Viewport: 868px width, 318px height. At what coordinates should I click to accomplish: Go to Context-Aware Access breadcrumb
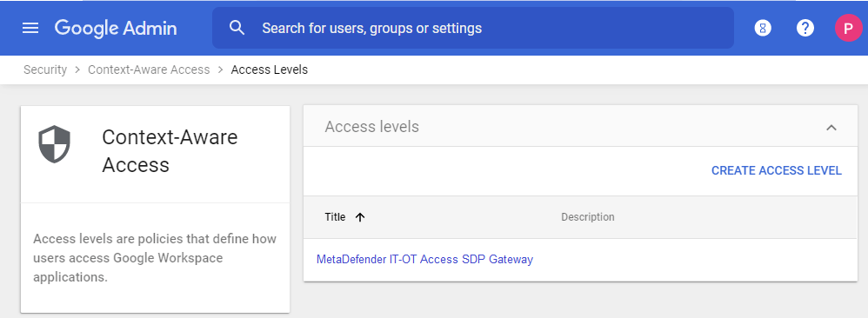click(x=149, y=70)
